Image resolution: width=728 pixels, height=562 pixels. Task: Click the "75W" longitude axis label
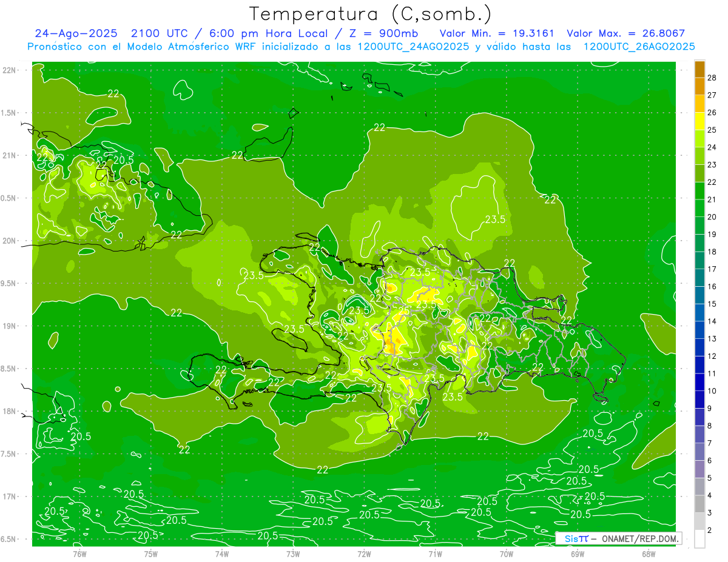click(x=151, y=554)
